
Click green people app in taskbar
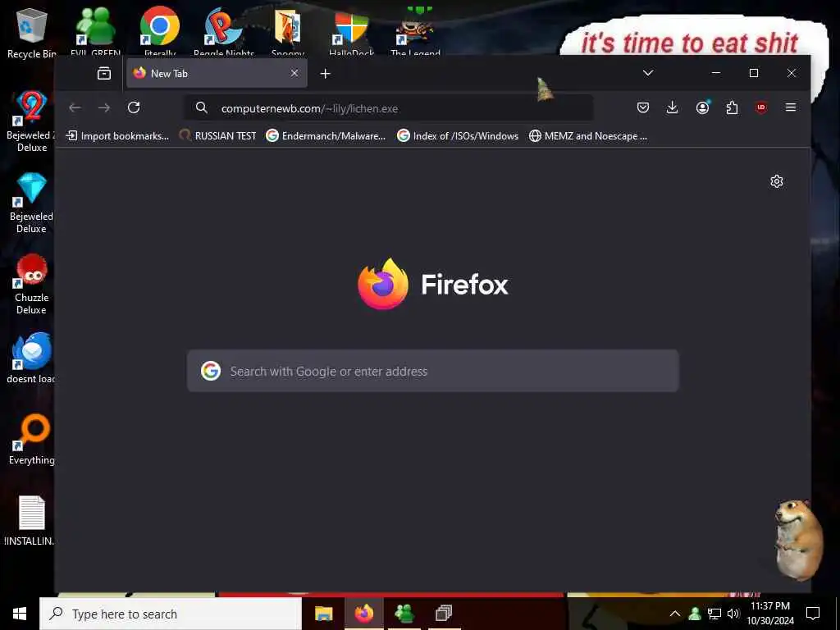(x=404, y=614)
